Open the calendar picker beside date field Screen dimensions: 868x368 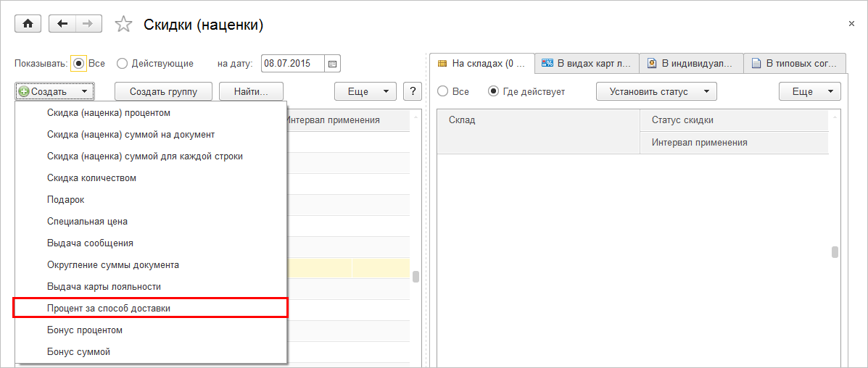(x=333, y=64)
